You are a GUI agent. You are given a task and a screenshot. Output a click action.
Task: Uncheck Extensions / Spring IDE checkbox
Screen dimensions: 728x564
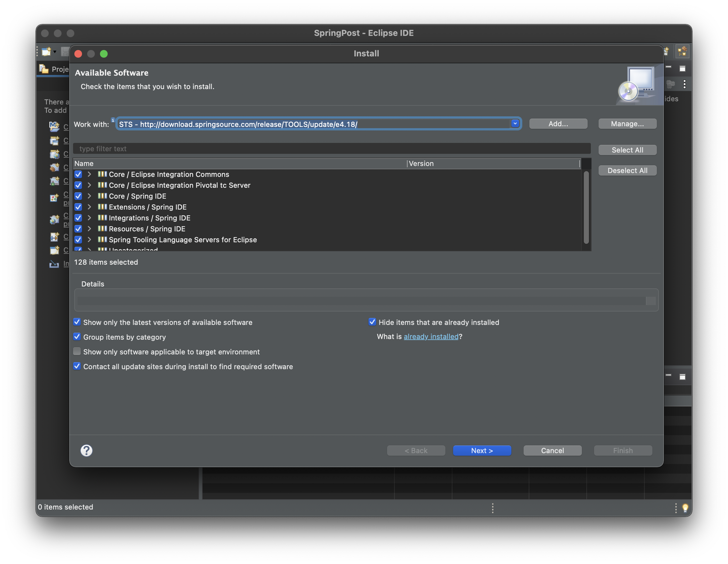point(78,207)
